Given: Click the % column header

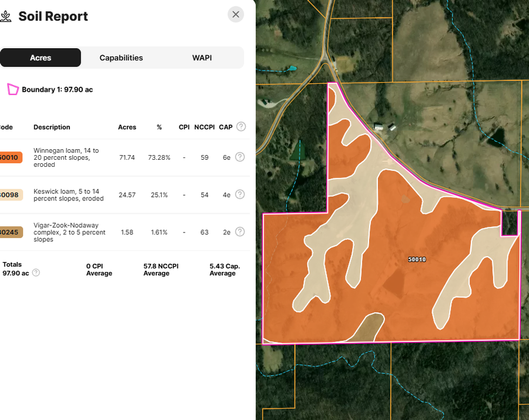Looking at the screenshot, I should (x=159, y=127).
